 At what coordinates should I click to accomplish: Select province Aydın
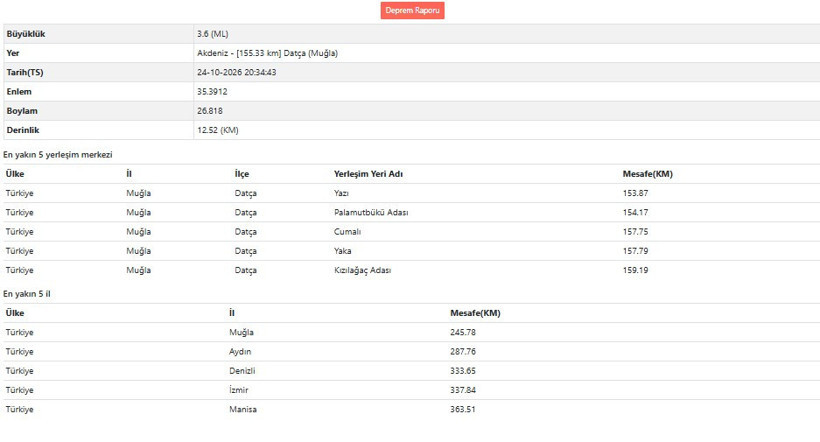click(240, 352)
